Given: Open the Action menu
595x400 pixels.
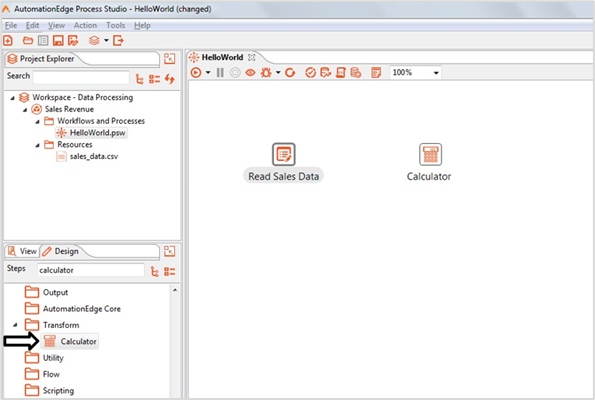Looking at the screenshot, I should tap(85, 25).
